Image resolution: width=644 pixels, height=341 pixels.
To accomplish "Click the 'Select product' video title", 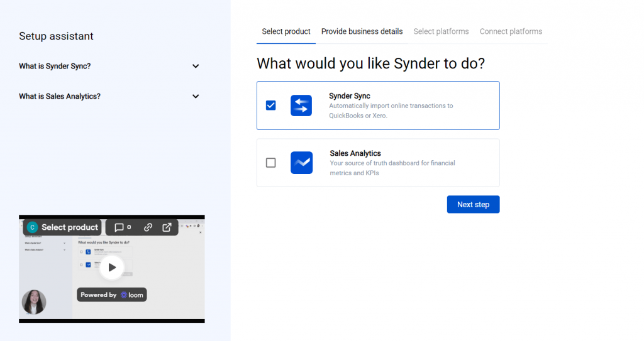I will pyautogui.click(x=69, y=227).
